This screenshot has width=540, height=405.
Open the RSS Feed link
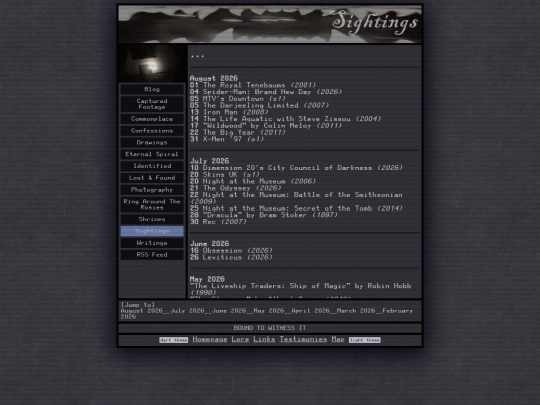[x=152, y=255]
